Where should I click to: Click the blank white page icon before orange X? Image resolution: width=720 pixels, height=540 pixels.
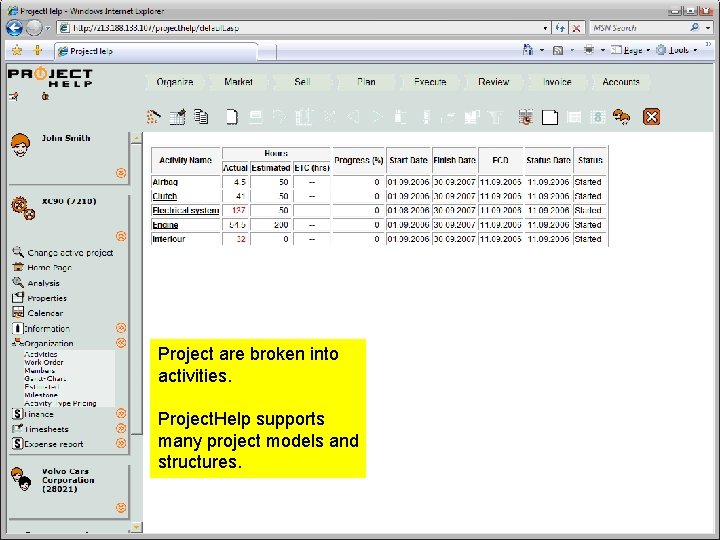550,118
